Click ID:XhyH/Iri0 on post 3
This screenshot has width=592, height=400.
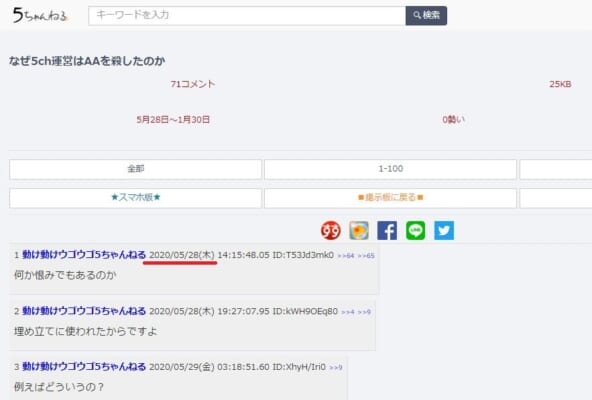299,367
